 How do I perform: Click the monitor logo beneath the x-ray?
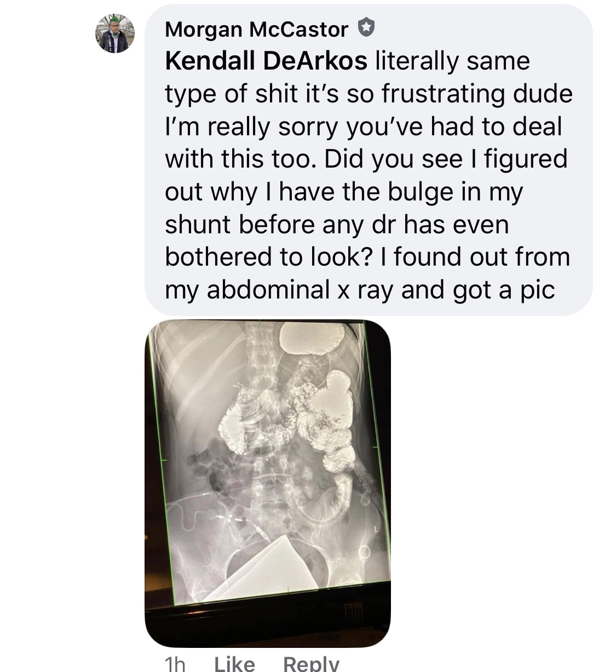coord(353,612)
